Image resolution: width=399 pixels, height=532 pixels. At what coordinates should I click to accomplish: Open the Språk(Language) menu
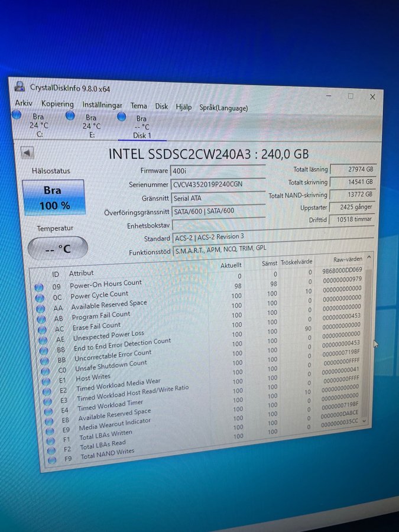(223, 108)
